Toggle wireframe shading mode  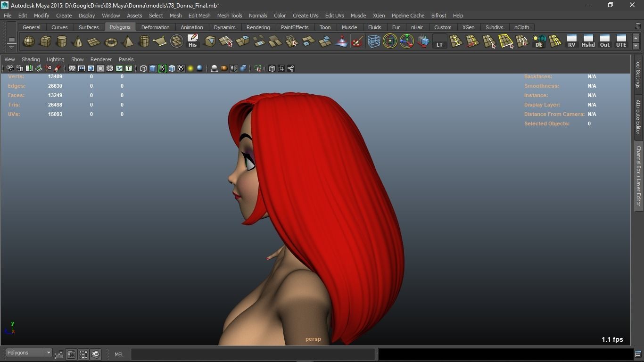[x=143, y=68]
